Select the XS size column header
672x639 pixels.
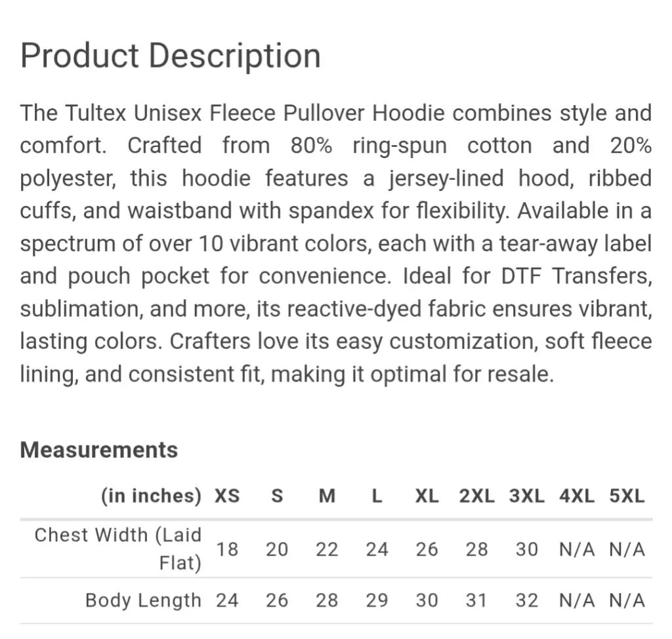[x=227, y=496]
